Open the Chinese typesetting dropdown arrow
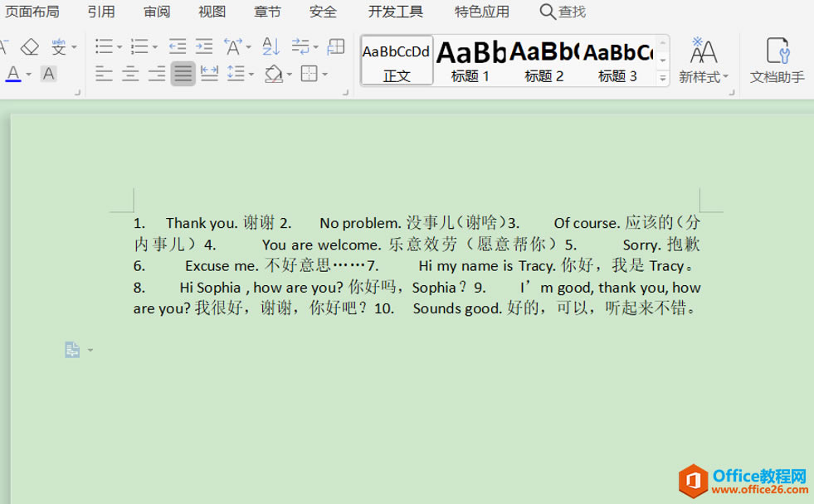The image size is (814, 504). click(249, 47)
